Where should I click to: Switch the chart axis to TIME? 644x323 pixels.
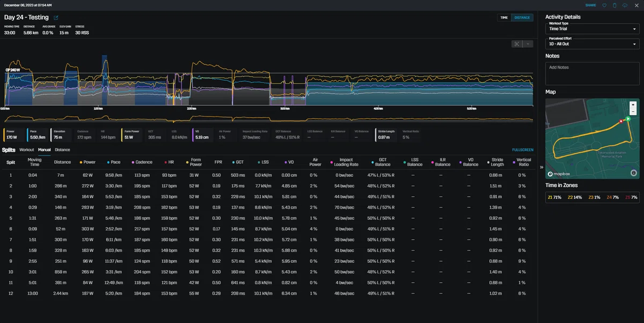coord(504,18)
